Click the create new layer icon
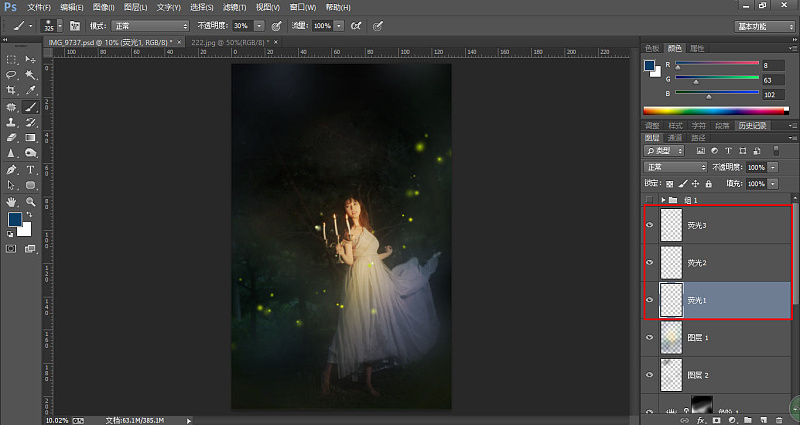Image resolution: width=800 pixels, height=425 pixels. (763, 420)
